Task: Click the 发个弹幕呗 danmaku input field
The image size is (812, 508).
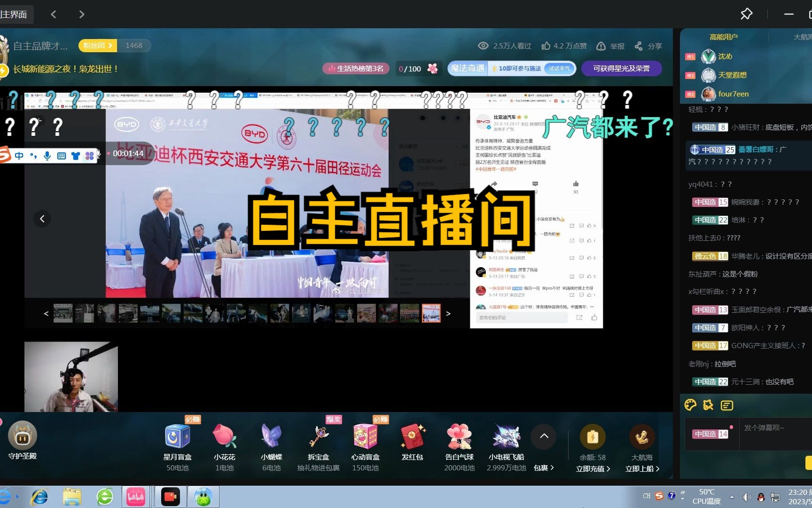Action: (775, 434)
